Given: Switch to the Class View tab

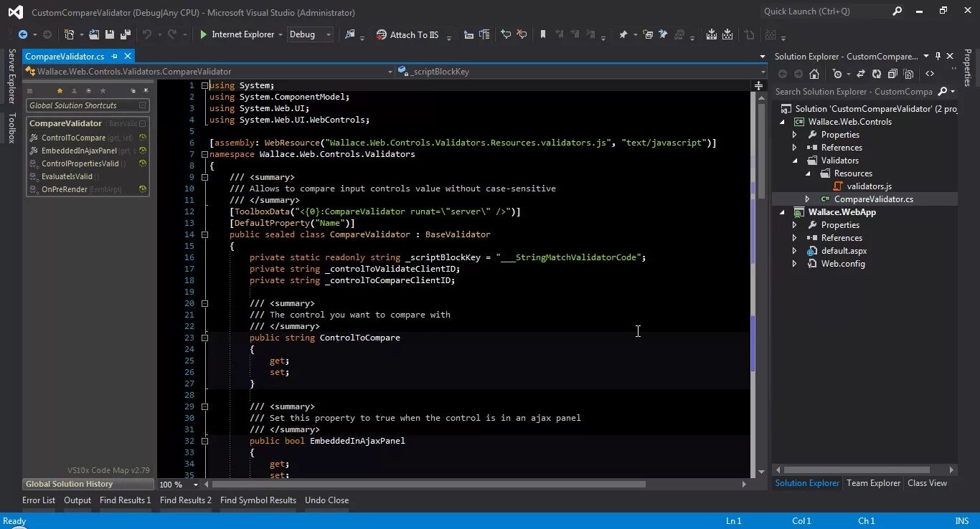Looking at the screenshot, I should pos(927,483).
